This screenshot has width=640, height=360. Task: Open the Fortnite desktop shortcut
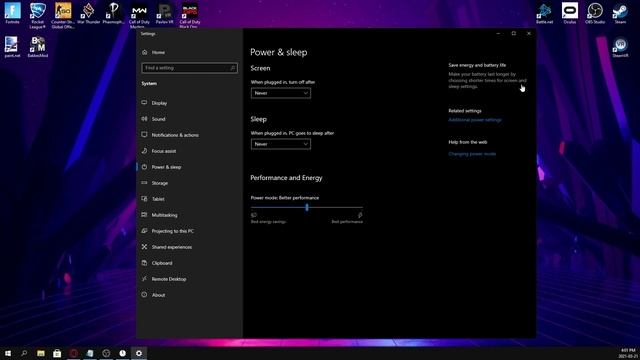click(x=12, y=13)
